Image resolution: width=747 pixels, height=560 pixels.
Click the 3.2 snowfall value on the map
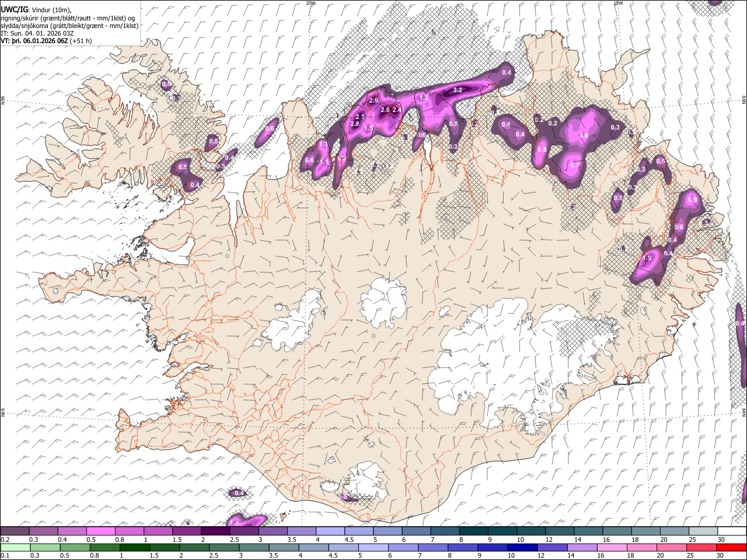[458, 90]
